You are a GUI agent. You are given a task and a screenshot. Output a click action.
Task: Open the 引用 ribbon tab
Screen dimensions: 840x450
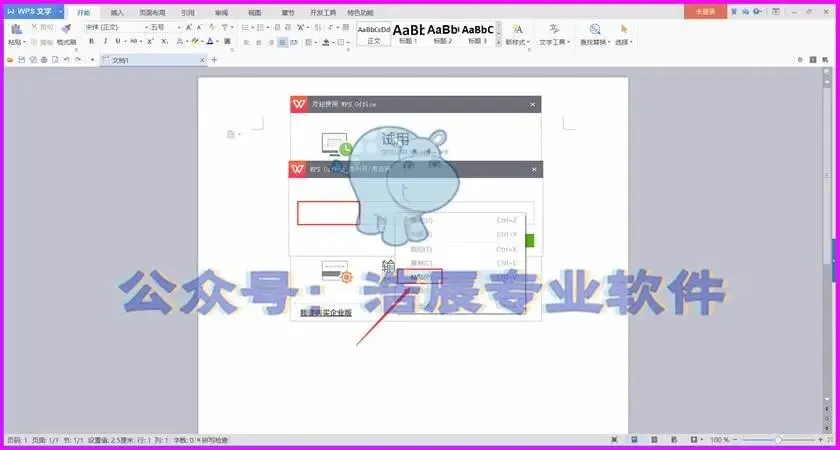188,12
